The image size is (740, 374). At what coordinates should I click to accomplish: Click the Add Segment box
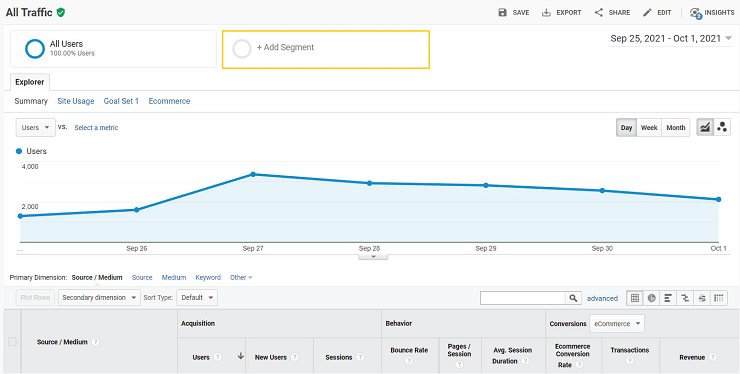tap(326, 50)
